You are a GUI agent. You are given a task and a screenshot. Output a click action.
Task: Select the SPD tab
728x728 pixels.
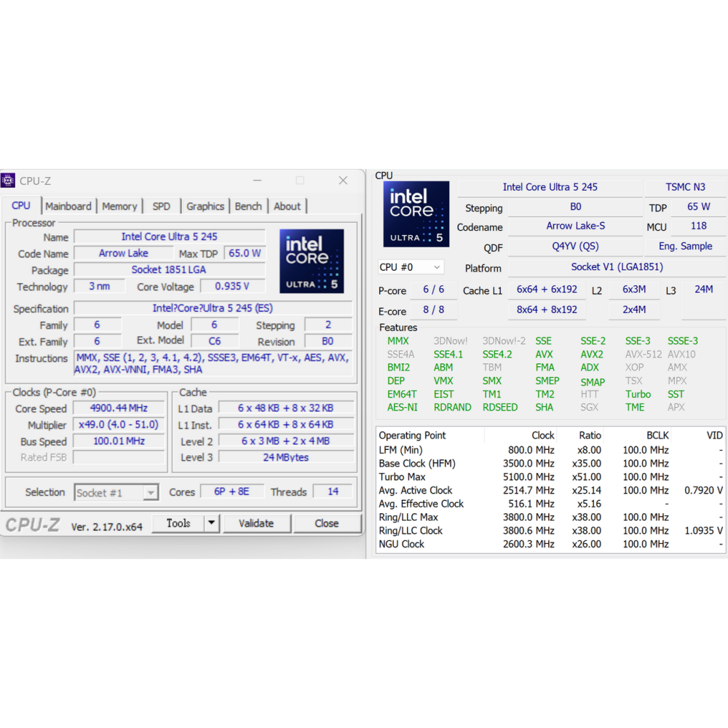point(162,206)
